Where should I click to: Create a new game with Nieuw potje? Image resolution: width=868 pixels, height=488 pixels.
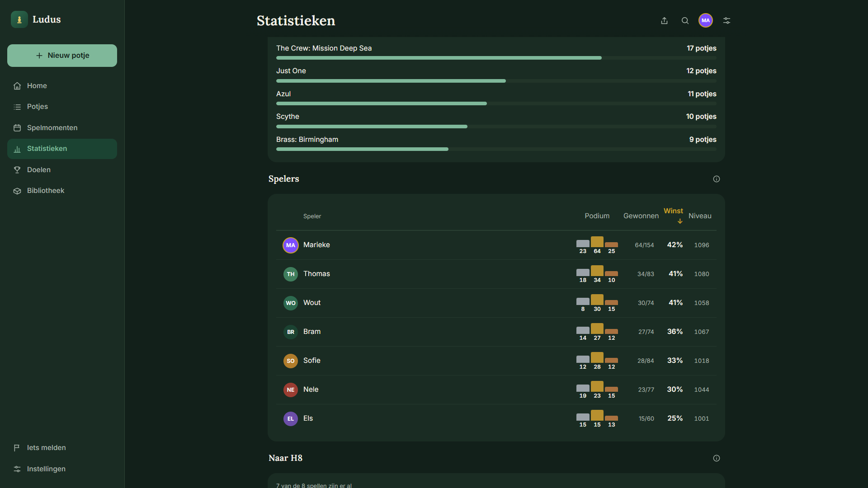(62, 56)
